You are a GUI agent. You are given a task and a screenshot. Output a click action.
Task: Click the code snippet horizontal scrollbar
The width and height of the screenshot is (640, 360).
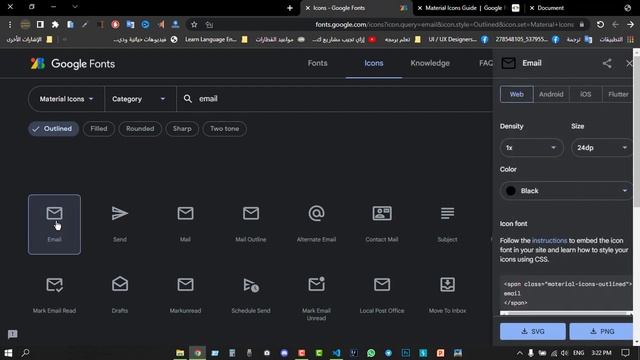click(565, 313)
